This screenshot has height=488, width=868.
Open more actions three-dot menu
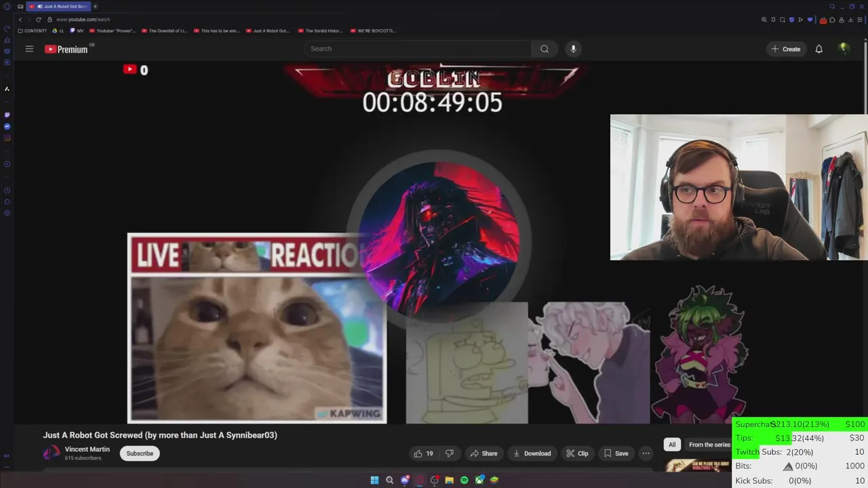click(x=646, y=453)
